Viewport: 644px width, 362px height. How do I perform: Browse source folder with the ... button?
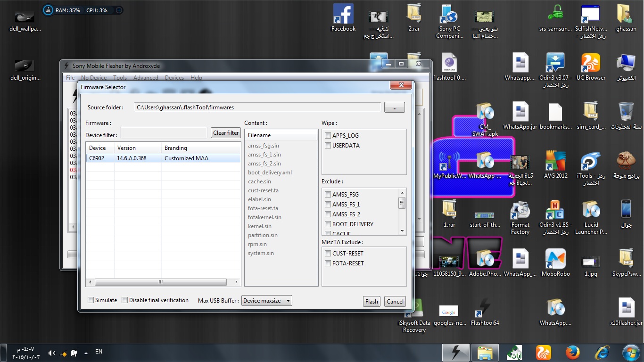[395, 107]
